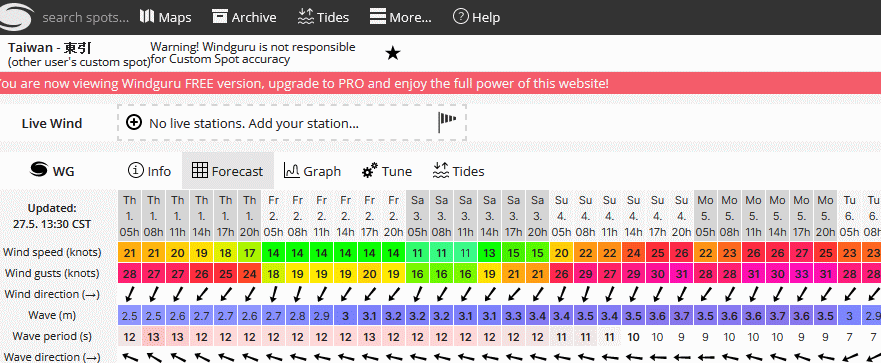
Task: Expand the More... hamburger menu
Action: coord(378,17)
